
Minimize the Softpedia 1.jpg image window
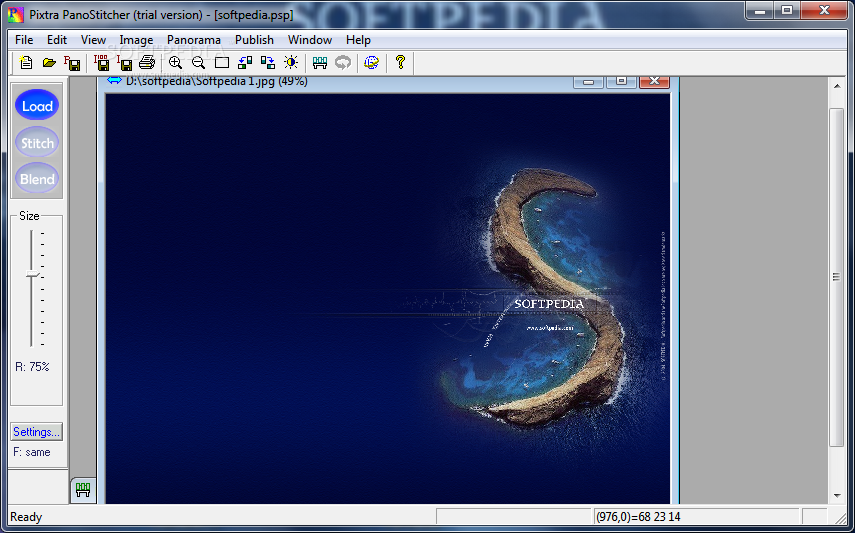[588, 81]
